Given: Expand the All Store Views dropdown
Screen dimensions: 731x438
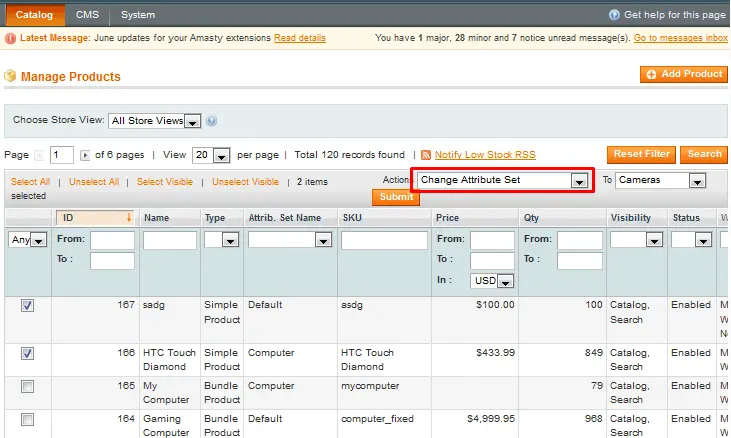Looking at the screenshot, I should [154, 121].
